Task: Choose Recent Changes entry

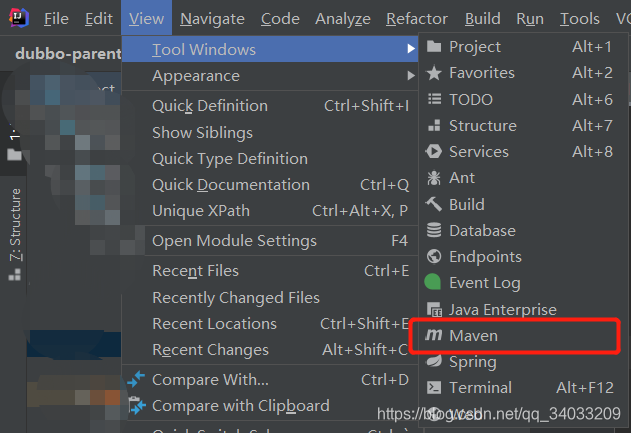Action: pyautogui.click(x=270, y=350)
